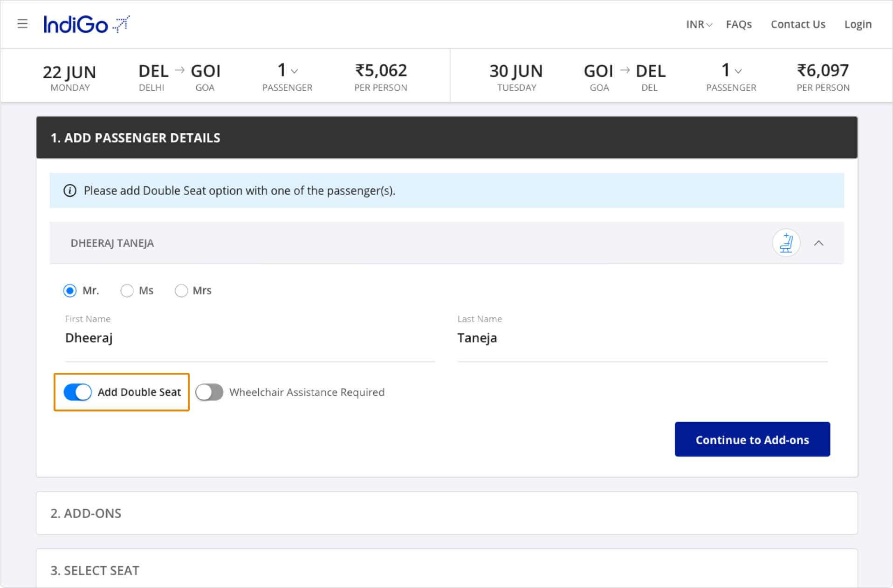Click the IndiGo logo
The width and height of the screenshot is (893, 588).
pyautogui.click(x=86, y=24)
